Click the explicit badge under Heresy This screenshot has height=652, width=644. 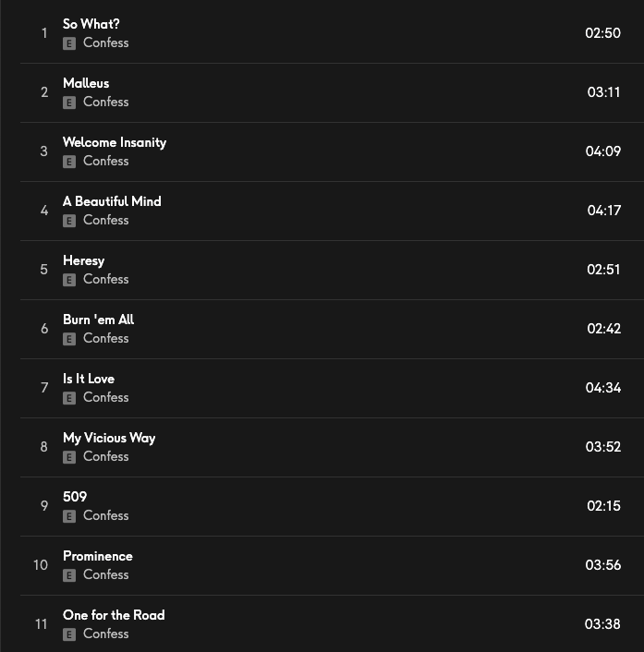tap(69, 280)
